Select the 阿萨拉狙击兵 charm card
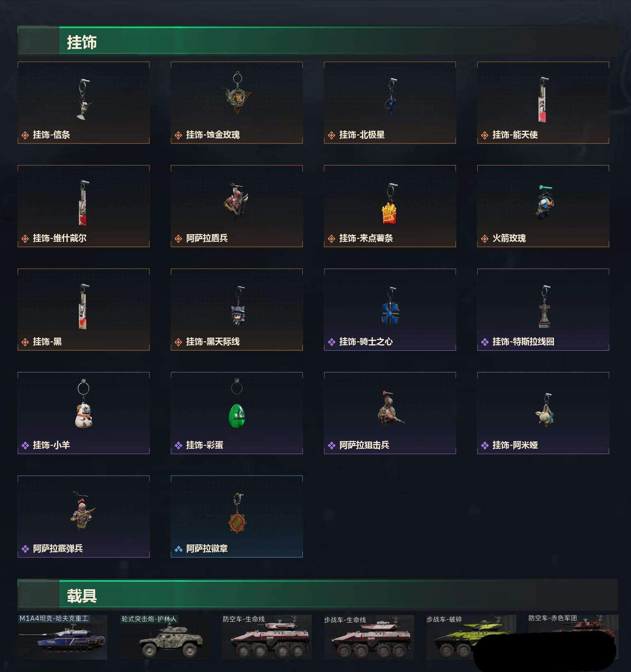This screenshot has height=672, width=631. point(390,413)
